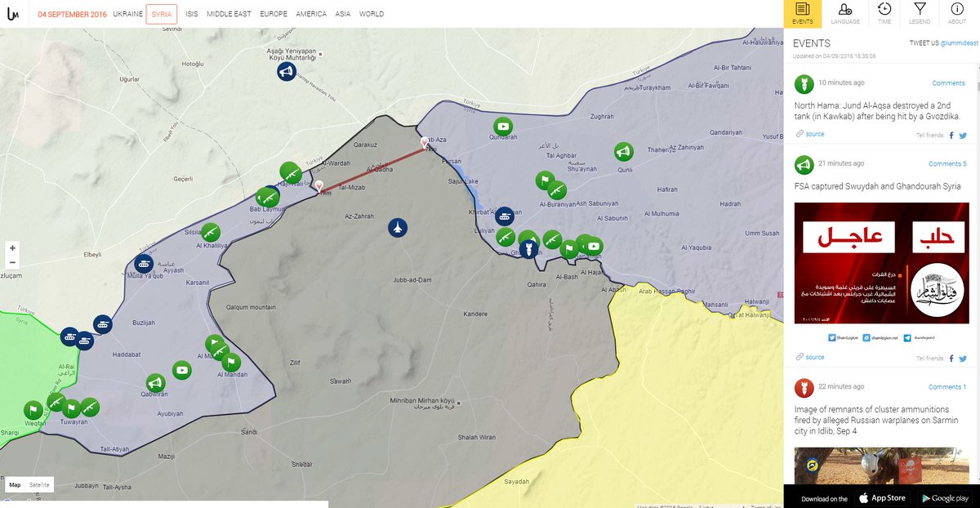Select green rifle marker at Al-Buraniyah
Image resolution: width=980 pixels, height=508 pixels.
pyautogui.click(x=557, y=190)
